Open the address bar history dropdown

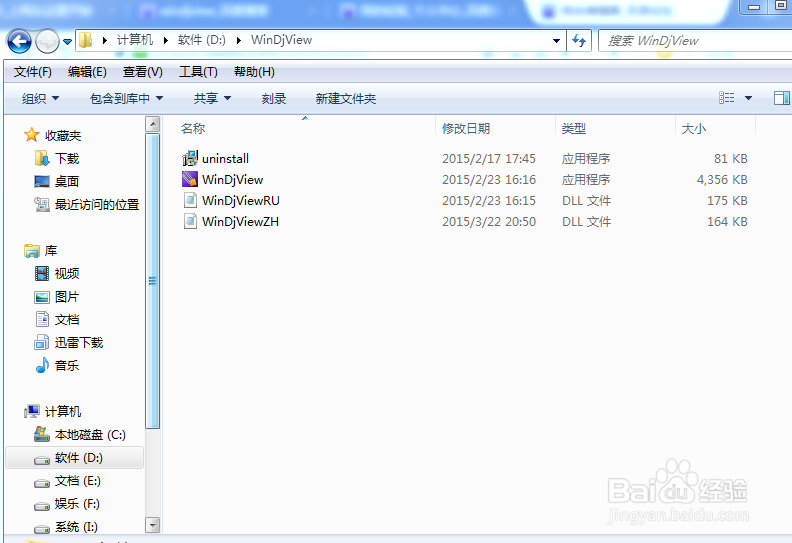[556, 40]
